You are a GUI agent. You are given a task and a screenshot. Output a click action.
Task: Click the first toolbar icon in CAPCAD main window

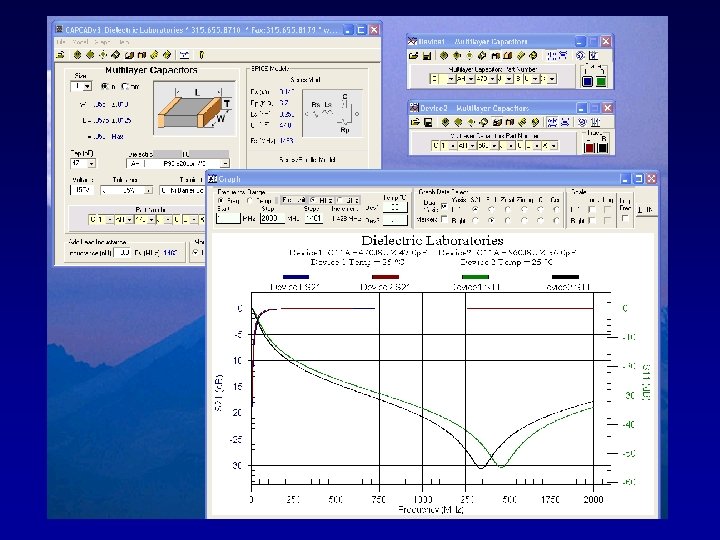coord(60,55)
